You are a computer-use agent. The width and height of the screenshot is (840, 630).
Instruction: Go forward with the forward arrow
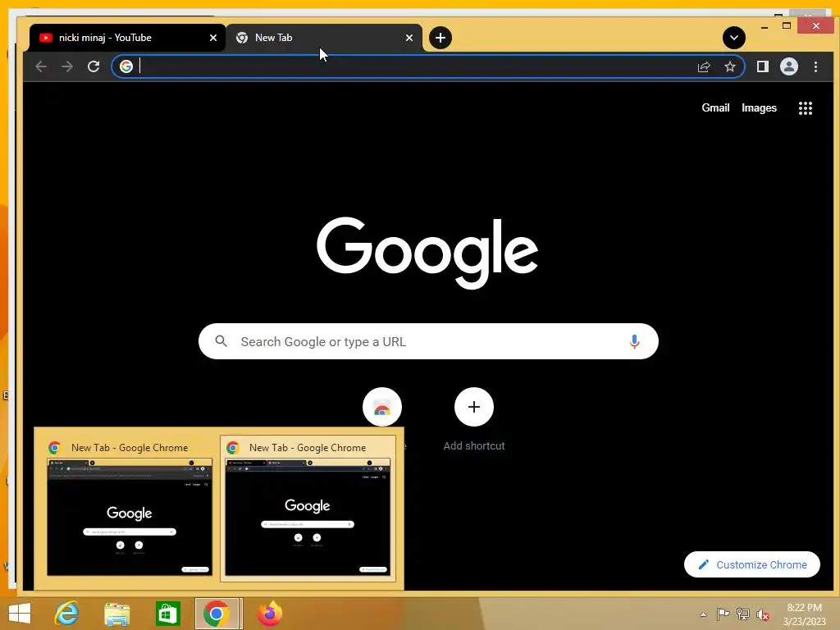click(67, 66)
